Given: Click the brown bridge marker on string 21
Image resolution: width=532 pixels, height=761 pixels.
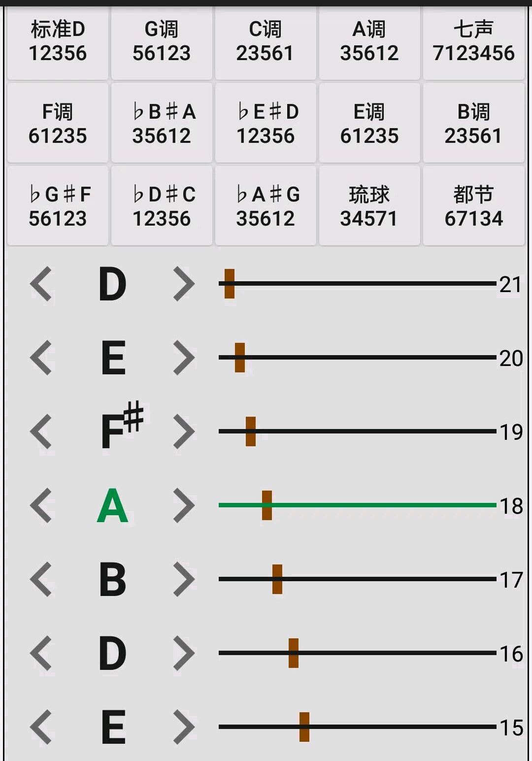Looking at the screenshot, I should [x=230, y=284].
